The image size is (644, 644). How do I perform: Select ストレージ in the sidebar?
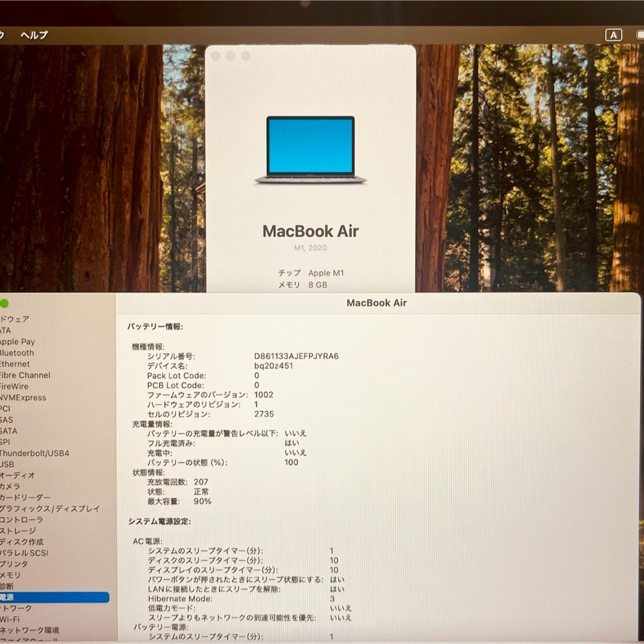coord(18,531)
